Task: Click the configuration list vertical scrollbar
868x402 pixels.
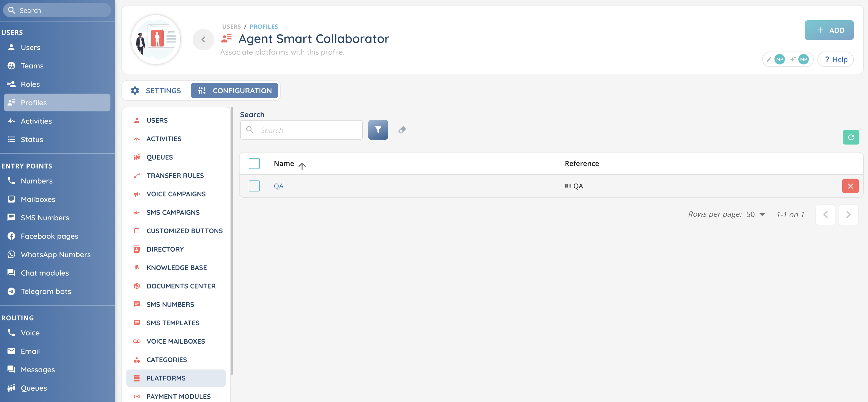Action: point(232,241)
